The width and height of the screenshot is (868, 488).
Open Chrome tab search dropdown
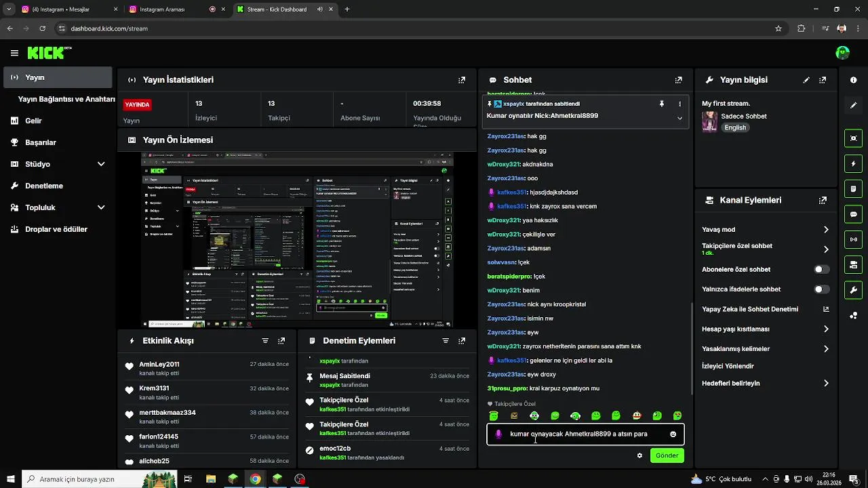[9, 9]
